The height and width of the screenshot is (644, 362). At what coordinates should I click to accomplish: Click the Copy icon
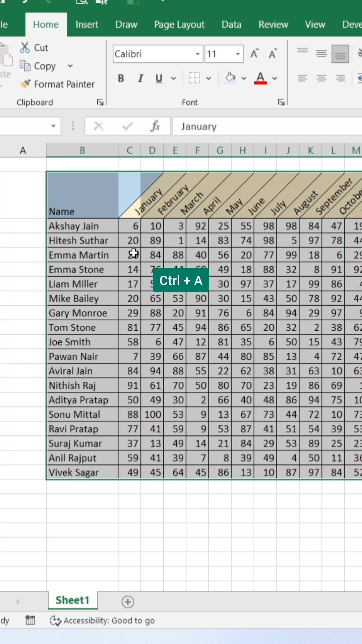[25, 65]
